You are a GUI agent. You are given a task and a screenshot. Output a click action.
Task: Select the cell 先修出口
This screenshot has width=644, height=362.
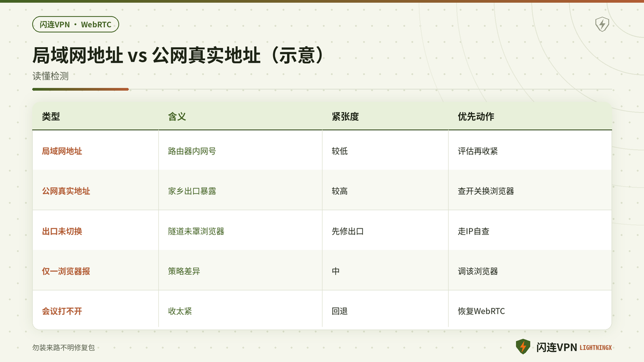[348, 231]
